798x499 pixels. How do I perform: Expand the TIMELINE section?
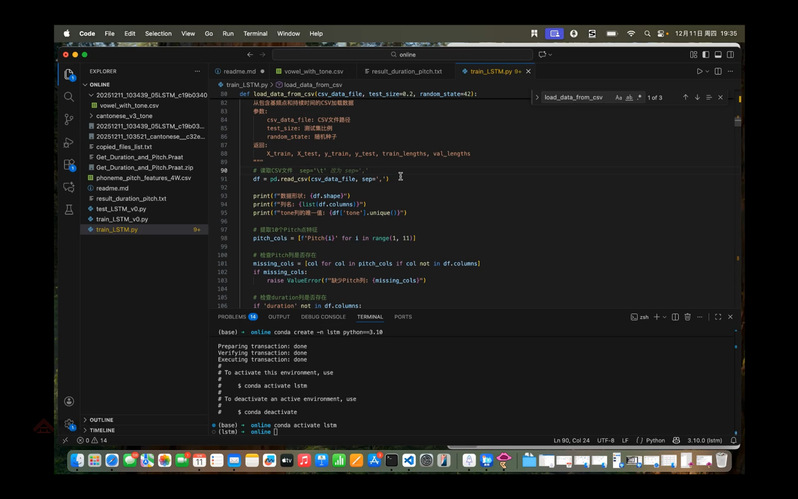coord(102,430)
